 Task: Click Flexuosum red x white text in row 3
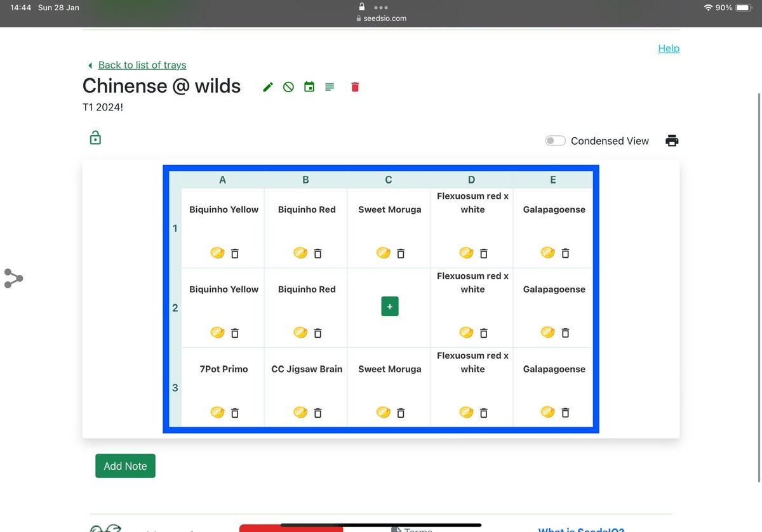point(472,362)
